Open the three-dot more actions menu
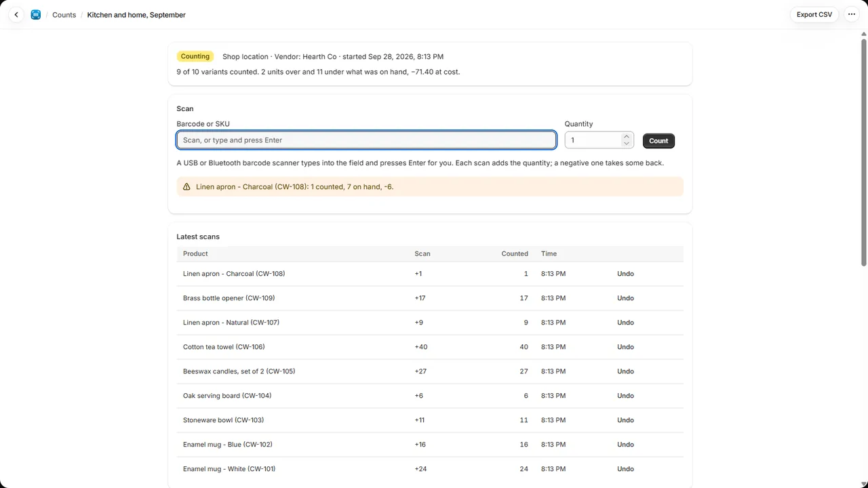868x488 pixels. tap(852, 14)
